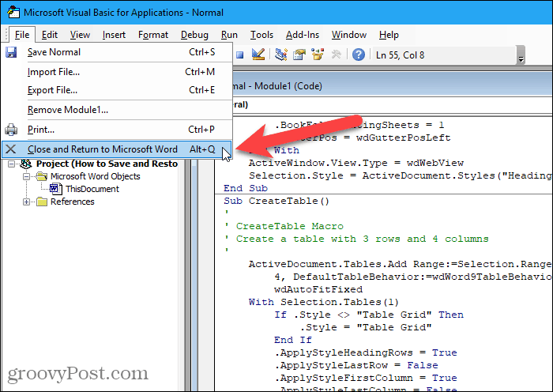Viewport: 553px width, 392px height.
Task: Click the ActiveWindow.View.Type = wdWebView line
Action: [356, 163]
